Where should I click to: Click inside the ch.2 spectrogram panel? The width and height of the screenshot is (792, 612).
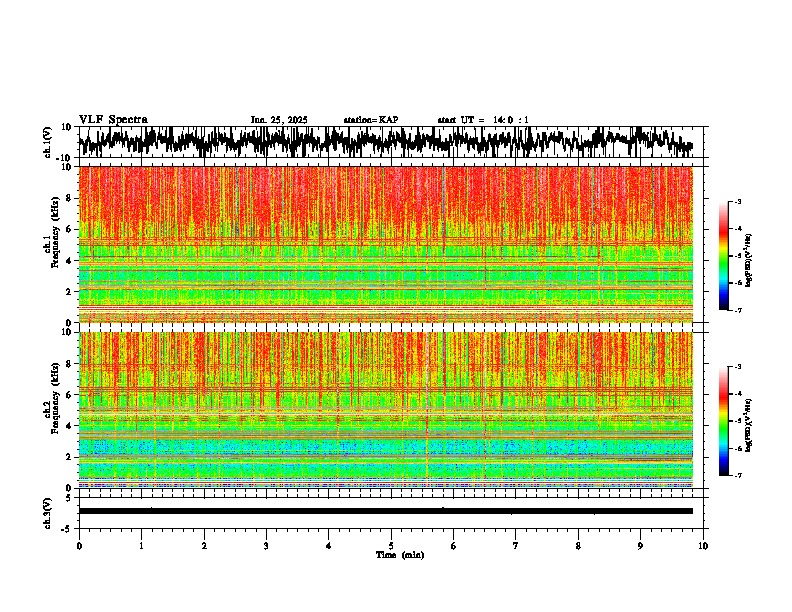(385, 410)
